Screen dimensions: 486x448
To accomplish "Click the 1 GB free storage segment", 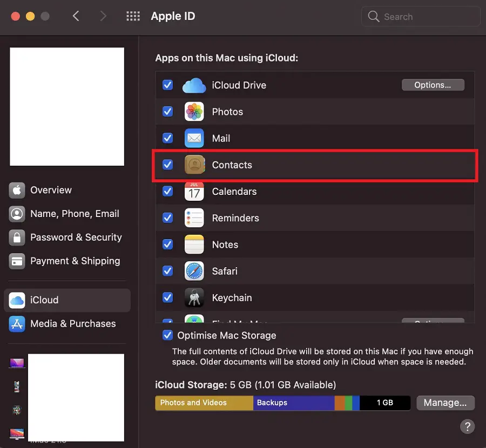I will pos(385,403).
